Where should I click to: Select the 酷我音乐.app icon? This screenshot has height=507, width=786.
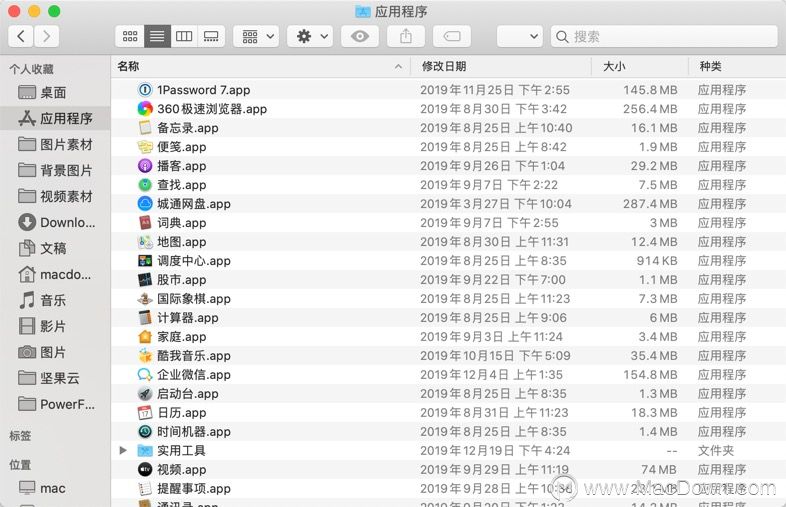tap(145, 356)
